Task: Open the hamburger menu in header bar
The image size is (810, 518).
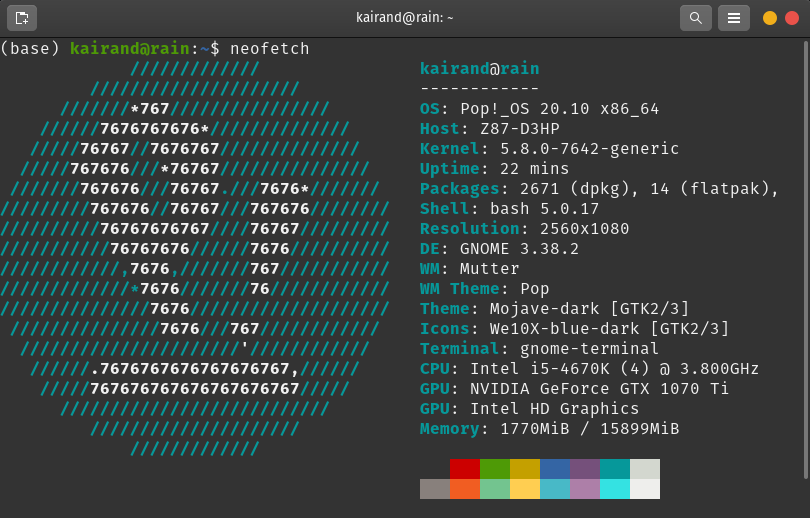Action: (x=734, y=17)
